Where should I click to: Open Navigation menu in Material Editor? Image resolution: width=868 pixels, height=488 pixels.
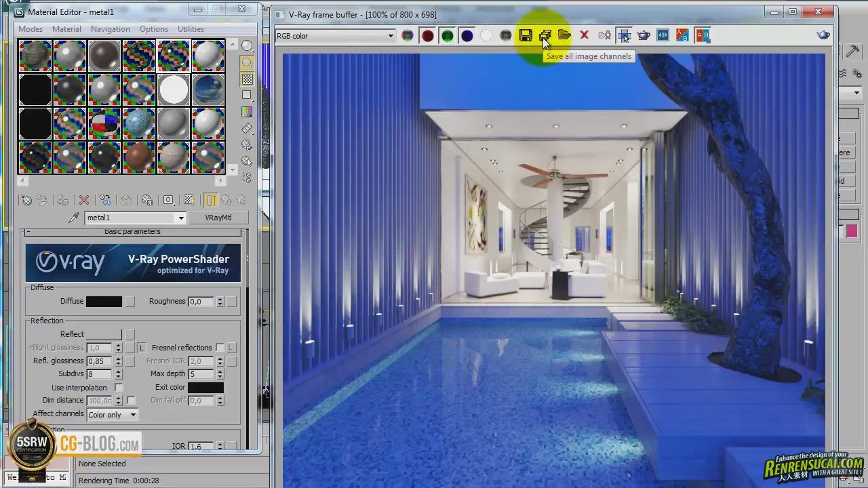point(111,29)
